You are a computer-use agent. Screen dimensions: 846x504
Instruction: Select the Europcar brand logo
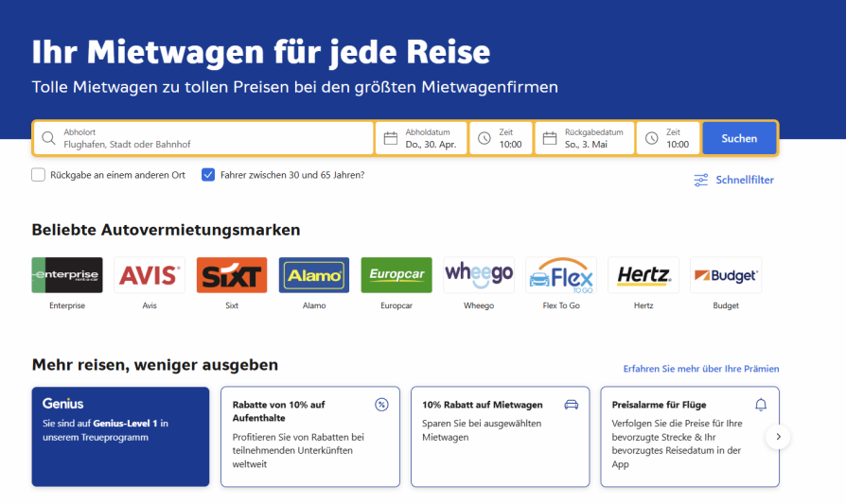coord(397,275)
